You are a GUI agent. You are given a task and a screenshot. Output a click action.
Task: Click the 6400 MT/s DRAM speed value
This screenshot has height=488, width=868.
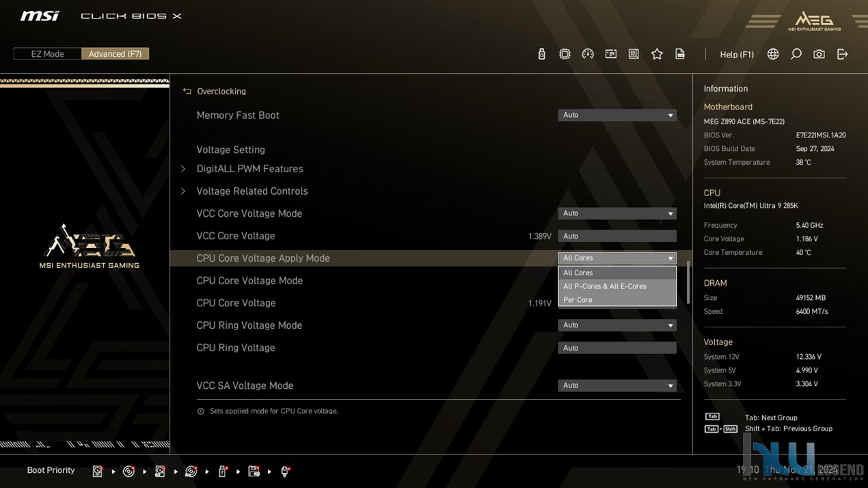point(812,312)
